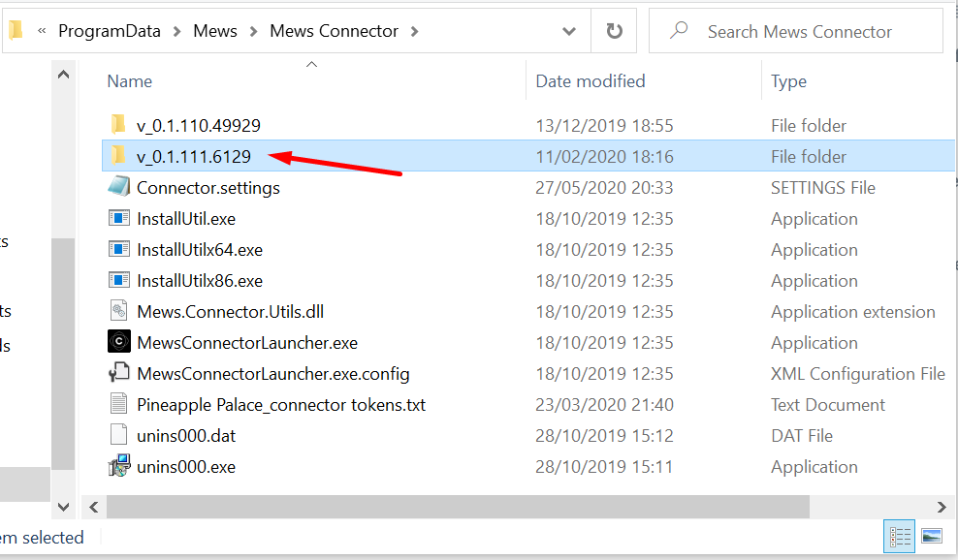
Task: Click the unins000.exe uninstaller icon
Action: click(x=119, y=466)
